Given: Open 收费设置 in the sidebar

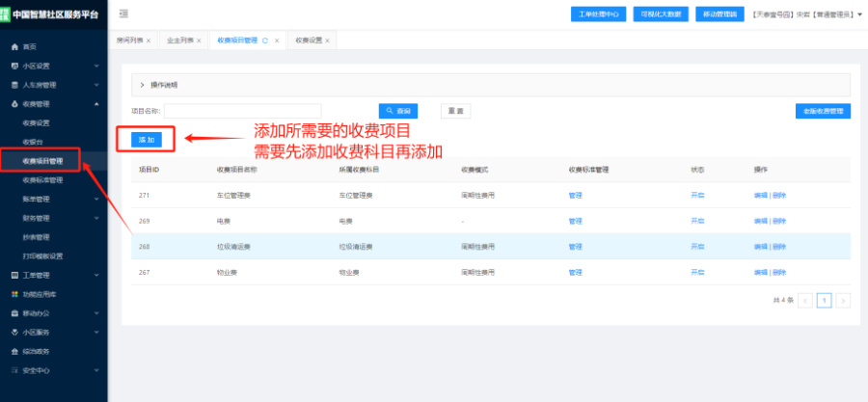Looking at the screenshot, I should tap(36, 122).
